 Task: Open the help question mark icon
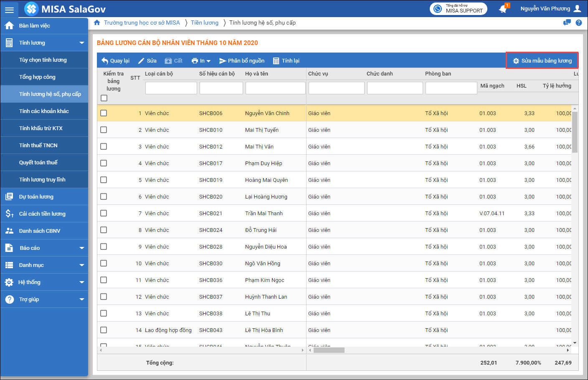pos(579,23)
